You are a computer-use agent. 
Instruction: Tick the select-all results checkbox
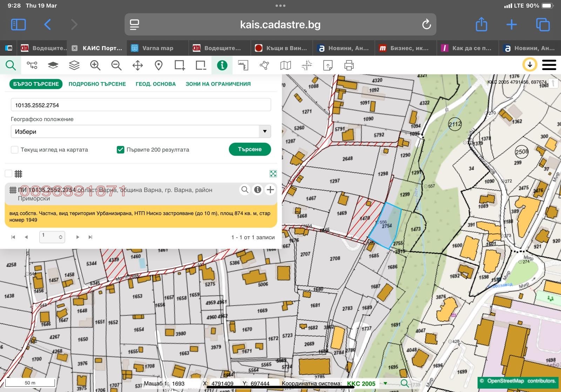tap(9, 174)
